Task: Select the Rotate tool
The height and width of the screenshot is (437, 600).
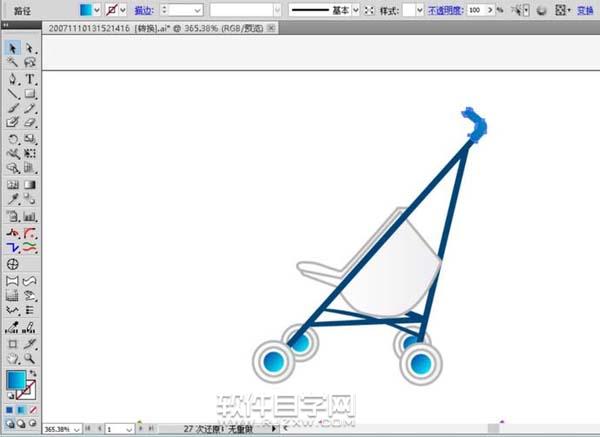Action: pos(13,139)
